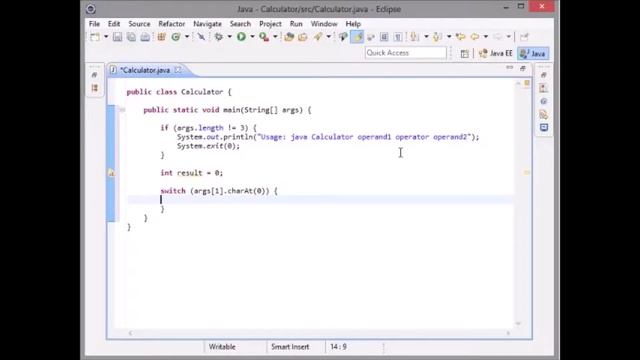Collapse the main method fold marker
The image size is (640, 360).
[122, 110]
